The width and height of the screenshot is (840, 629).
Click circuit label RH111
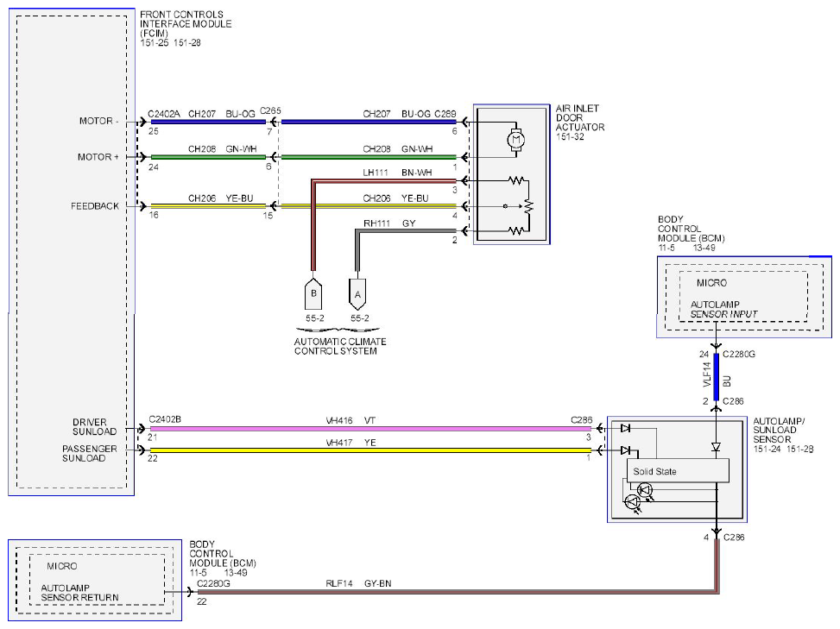376,223
